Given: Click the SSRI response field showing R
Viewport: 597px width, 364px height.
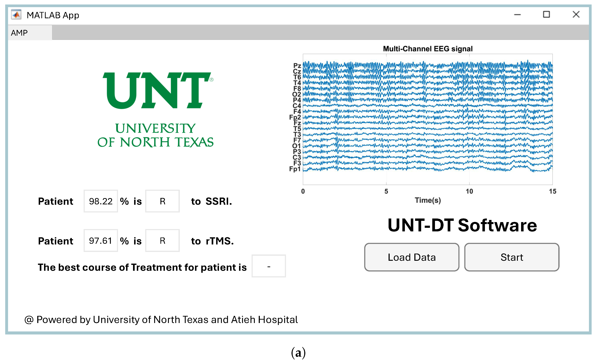Looking at the screenshot, I should [162, 201].
